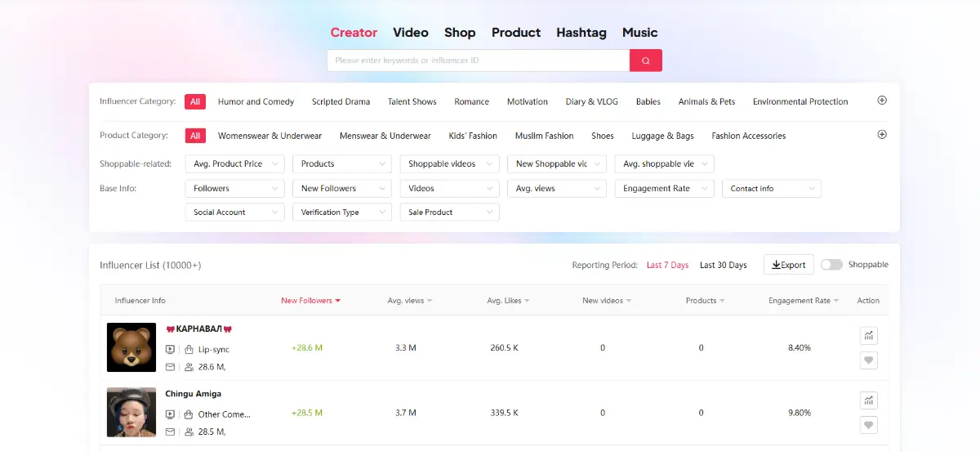Favorite Chingu Amiga with heart icon
Image resolution: width=980 pixels, height=452 pixels.
868,424
